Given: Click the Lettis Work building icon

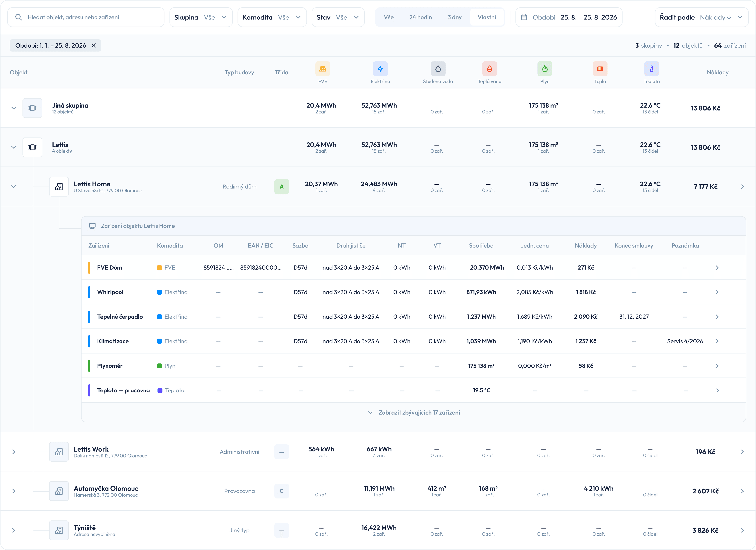Looking at the screenshot, I should point(59,452).
